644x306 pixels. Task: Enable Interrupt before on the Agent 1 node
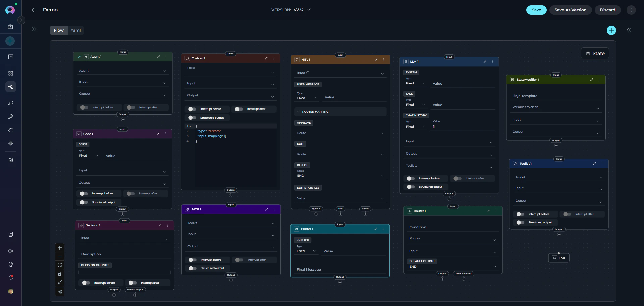[x=84, y=107]
